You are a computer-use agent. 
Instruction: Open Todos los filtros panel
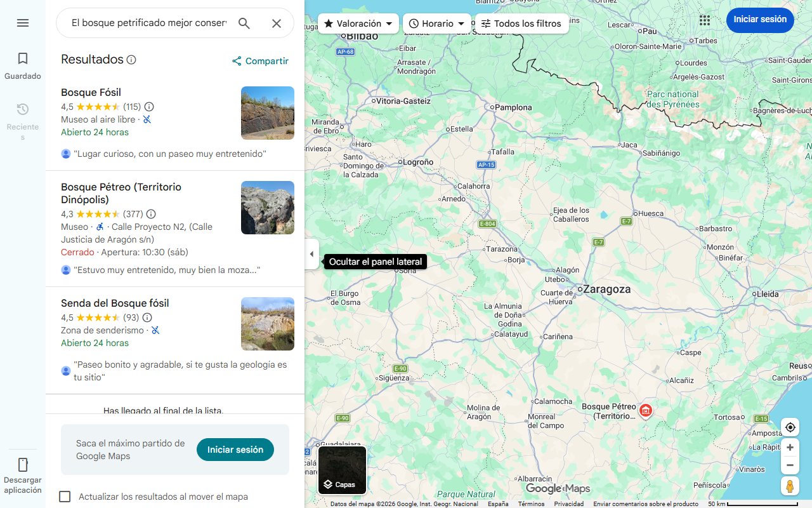tap(521, 23)
